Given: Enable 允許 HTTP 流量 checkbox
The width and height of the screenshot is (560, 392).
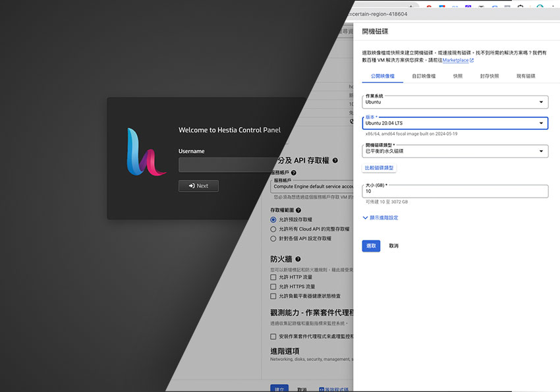Looking at the screenshot, I should [273, 277].
